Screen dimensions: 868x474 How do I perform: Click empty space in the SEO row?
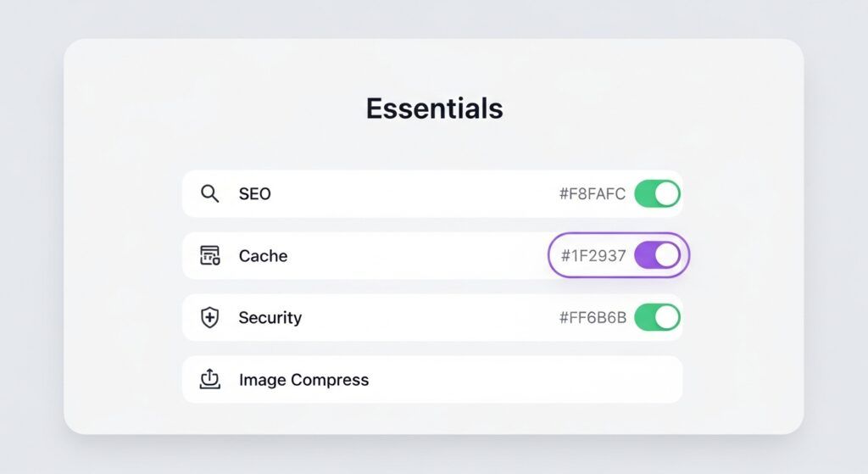point(407,194)
